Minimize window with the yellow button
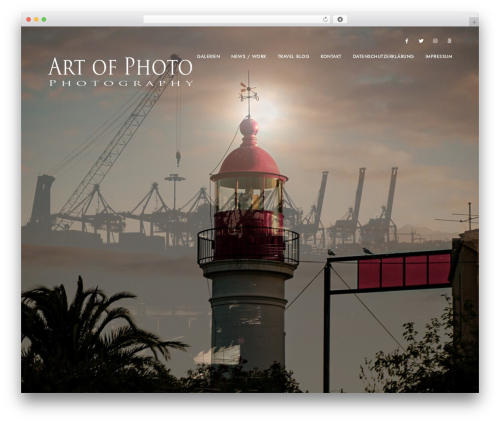Viewport: 500px width, 423px height. (x=36, y=20)
